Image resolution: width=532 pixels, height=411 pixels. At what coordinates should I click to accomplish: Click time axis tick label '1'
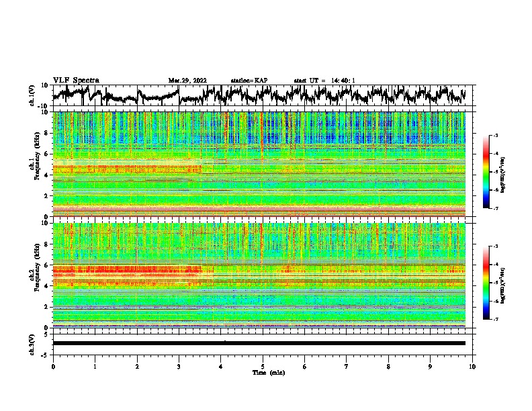(x=95, y=367)
